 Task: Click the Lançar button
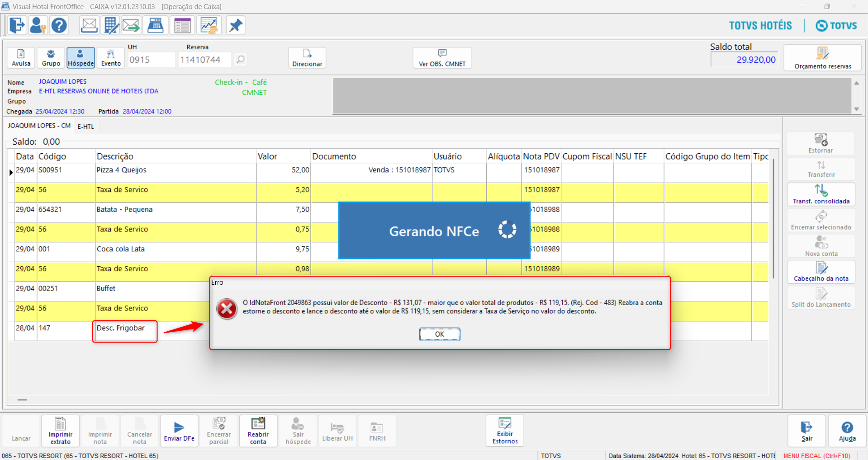point(21,431)
